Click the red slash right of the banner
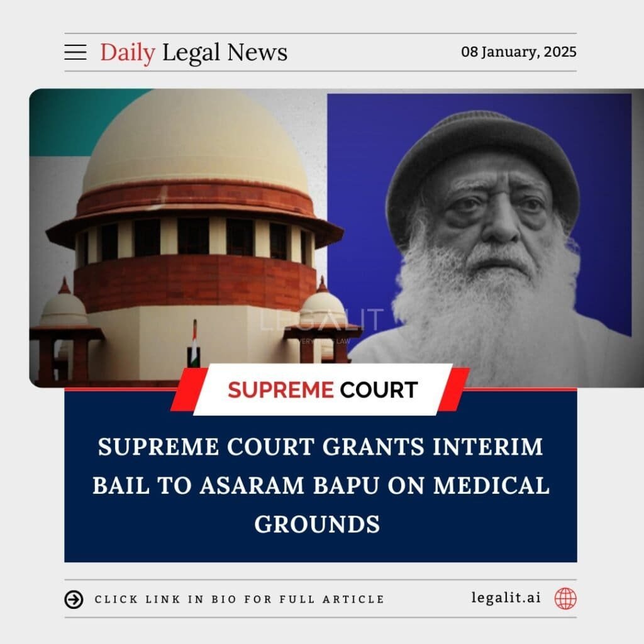Image resolution: width=644 pixels, height=644 pixels. click(x=454, y=389)
